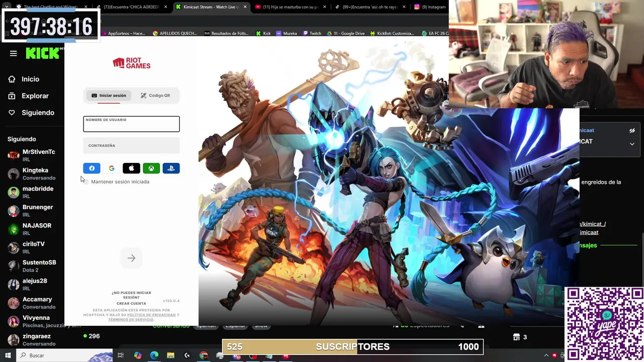The width and height of the screenshot is (644, 362).
Task: Switch to Kimicaat Stream browser tab
Action: click(x=211, y=7)
